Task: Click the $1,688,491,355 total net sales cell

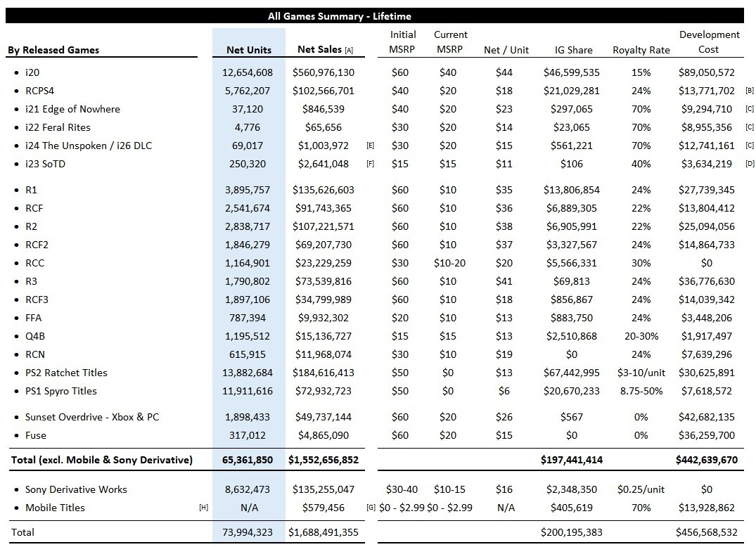Action: 323,532
